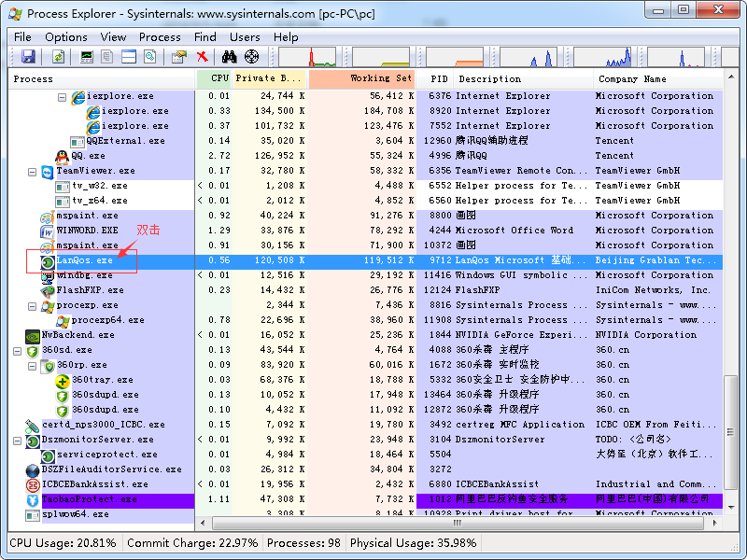Open System Information from the toolbar
The height and width of the screenshot is (560, 747).
[x=88, y=57]
